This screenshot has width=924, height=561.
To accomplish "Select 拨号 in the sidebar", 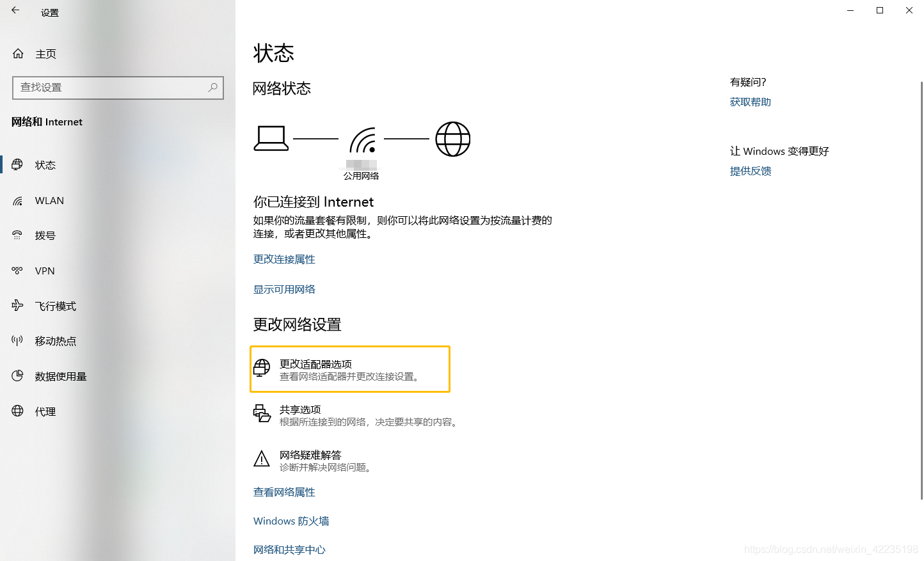I will click(45, 235).
